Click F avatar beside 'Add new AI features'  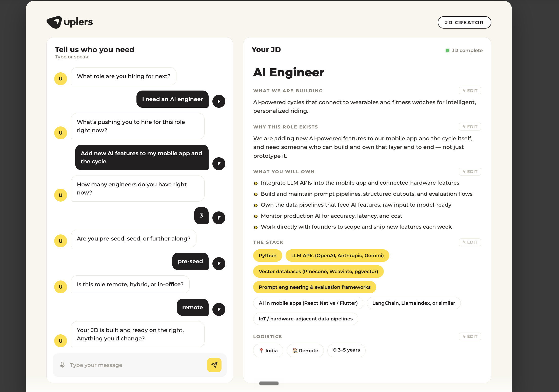(x=219, y=164)
